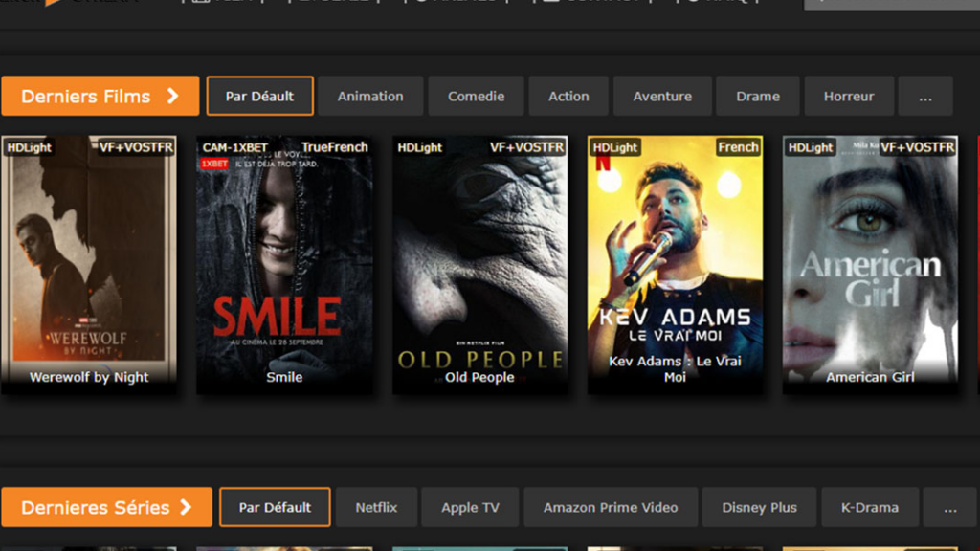Click VF+VOSTFR badge on Old People
980x551 pixels.
[527, 147]
